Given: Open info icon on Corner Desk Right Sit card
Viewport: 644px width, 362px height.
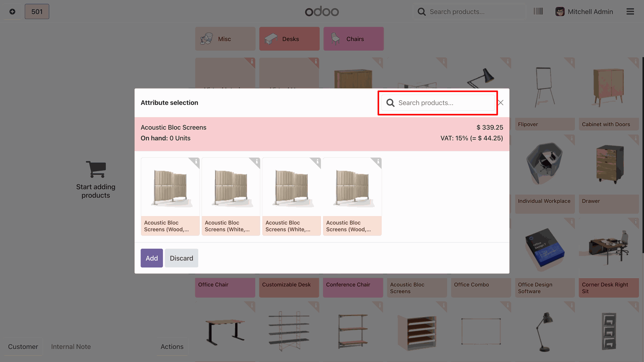Looking at the screenshot, I should tap(635, 221).
